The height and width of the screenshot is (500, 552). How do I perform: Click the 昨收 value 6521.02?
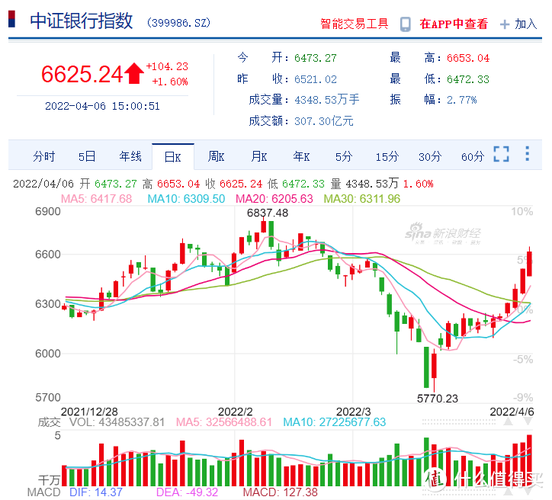tap(315, 79)
